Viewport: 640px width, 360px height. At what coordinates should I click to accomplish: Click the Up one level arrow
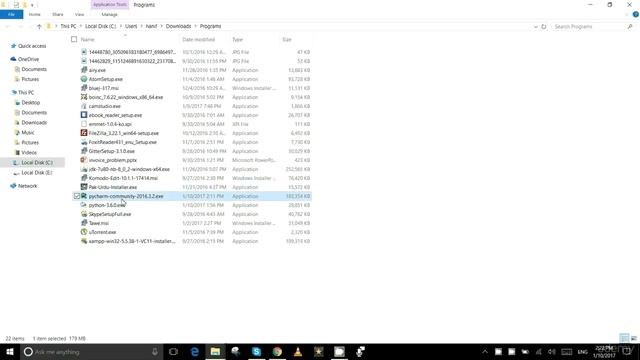pos(39,26)
